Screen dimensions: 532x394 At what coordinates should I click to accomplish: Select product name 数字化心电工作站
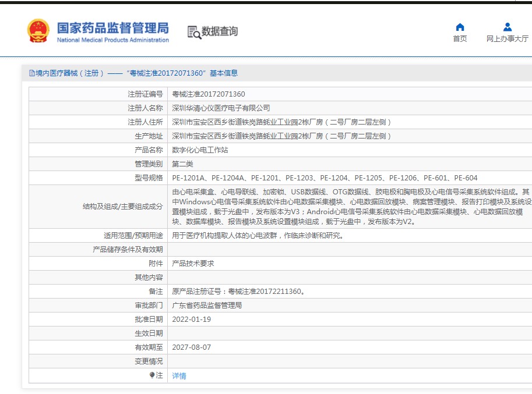click(200, 150)
